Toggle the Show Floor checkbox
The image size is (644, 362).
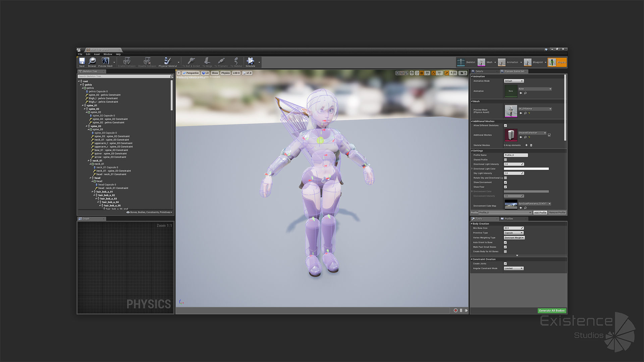(505, 187)
